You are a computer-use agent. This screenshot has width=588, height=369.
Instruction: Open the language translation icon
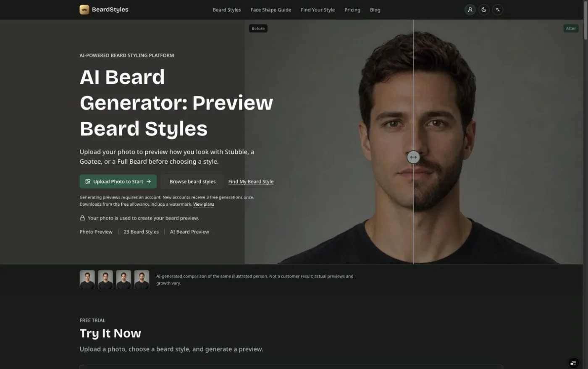498,10
